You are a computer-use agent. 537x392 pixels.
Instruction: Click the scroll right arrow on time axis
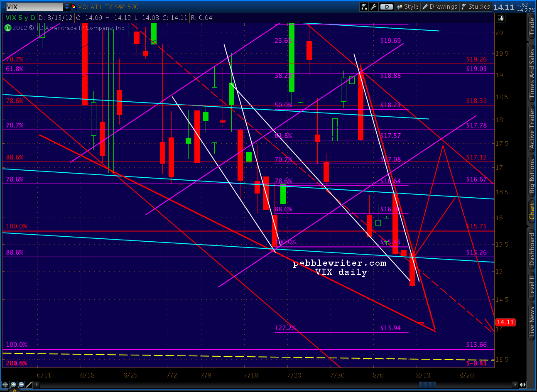pyautogui.click(x=515, y=385)
